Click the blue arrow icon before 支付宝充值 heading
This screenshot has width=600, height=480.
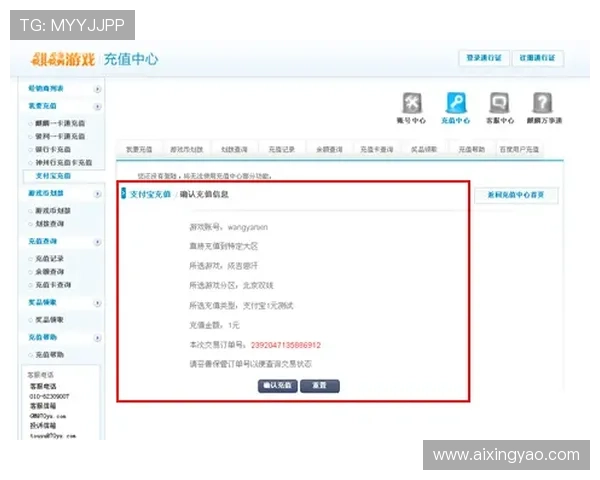(124, 193)
